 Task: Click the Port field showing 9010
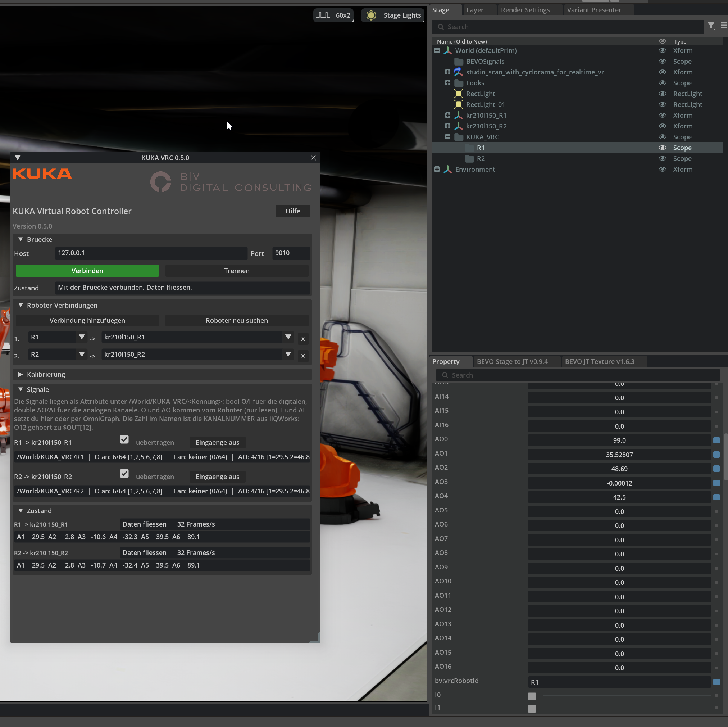[291, 253]
